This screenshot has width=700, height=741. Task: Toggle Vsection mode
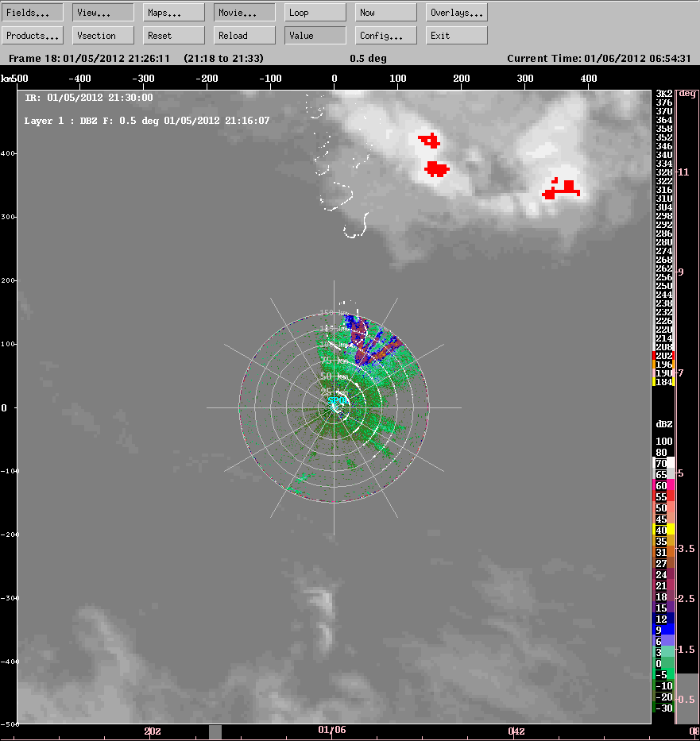pyautogui.click(x=103, y=36)
